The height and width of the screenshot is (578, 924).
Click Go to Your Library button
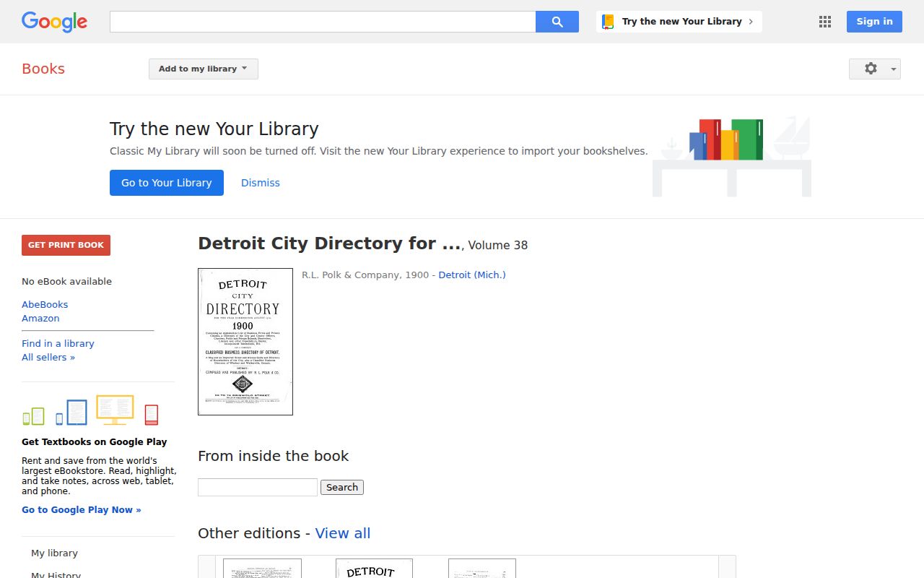click(x=167, y=183)
